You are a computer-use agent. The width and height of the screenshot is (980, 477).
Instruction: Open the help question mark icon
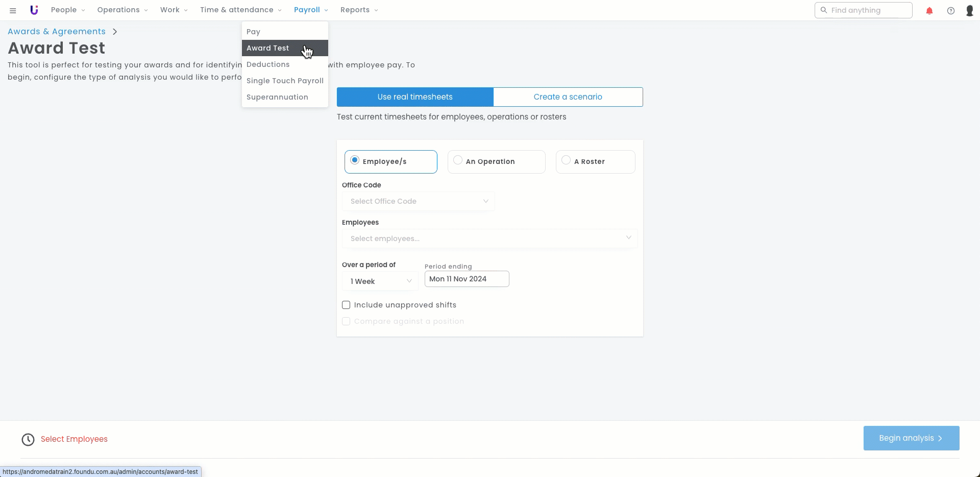coord(950,11)
